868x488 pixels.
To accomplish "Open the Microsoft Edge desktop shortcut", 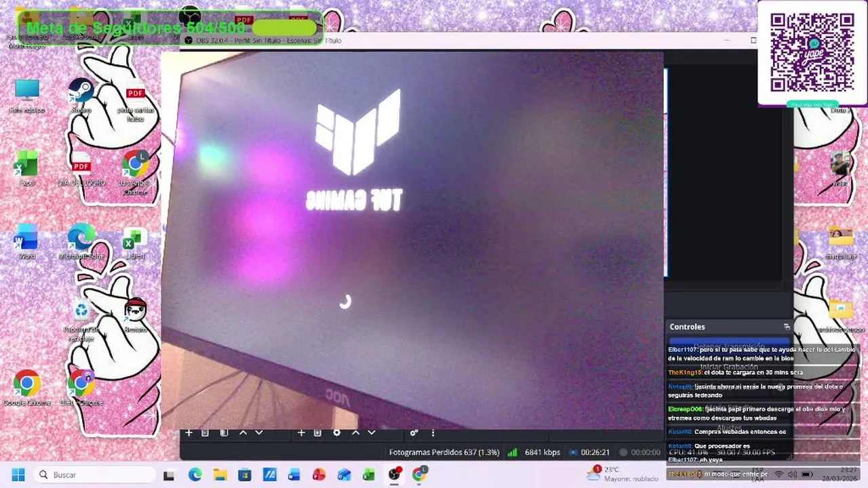I will point(81,241).
